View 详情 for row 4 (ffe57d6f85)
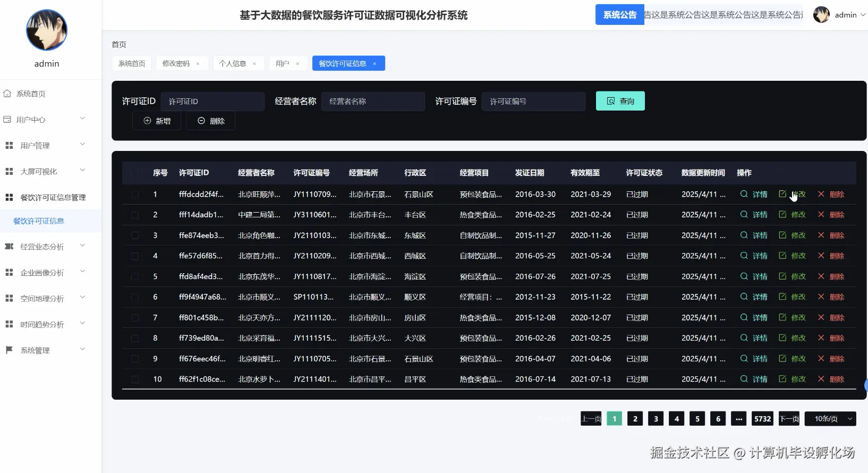The image size is (868, 473). [754, 256]
